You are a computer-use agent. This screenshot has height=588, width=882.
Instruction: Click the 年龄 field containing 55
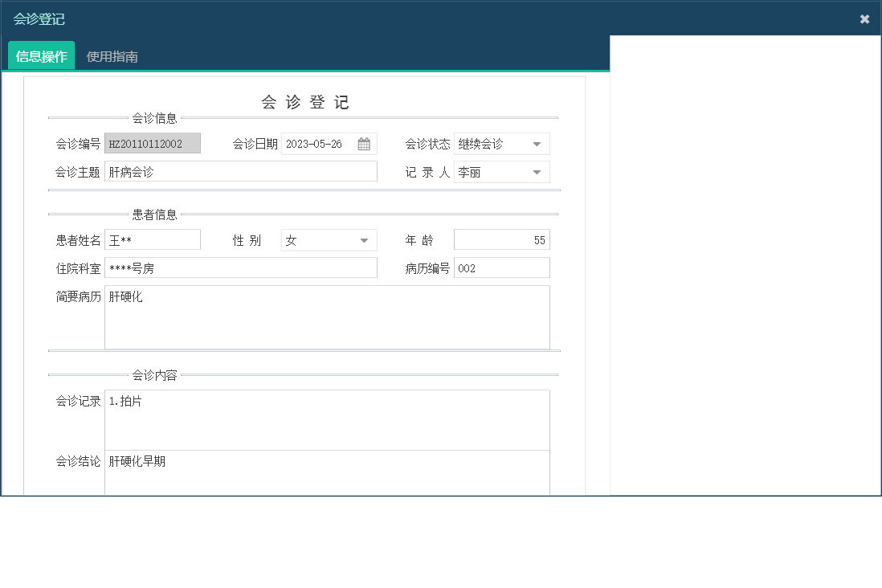point(502,239)
